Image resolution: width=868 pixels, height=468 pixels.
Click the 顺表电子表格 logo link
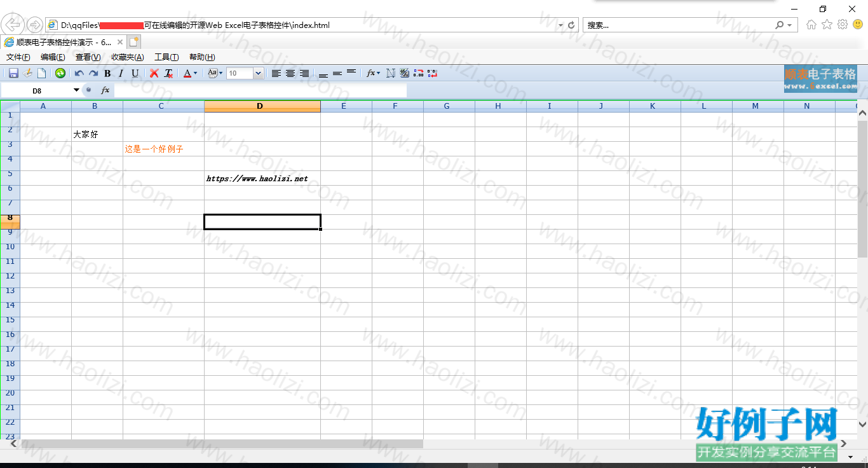[820, 78]
